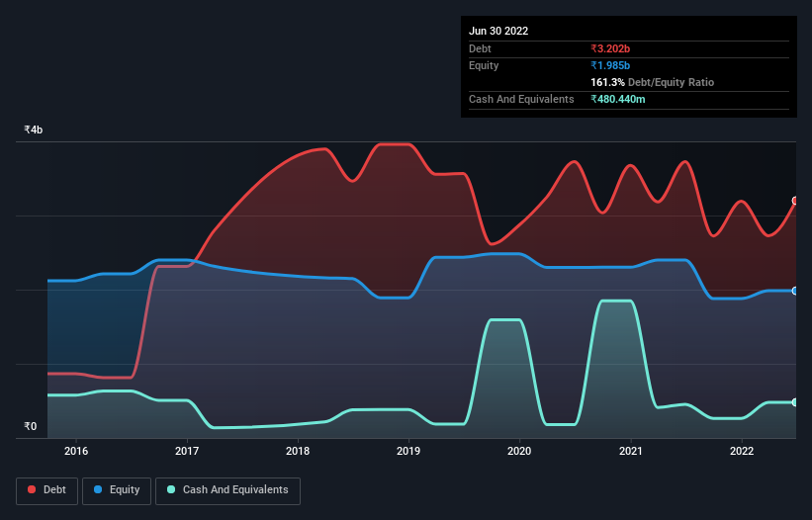The image size is (812, 520).
Task: Click the ₹480.440m cash value in tooltip
Action: 618,99
